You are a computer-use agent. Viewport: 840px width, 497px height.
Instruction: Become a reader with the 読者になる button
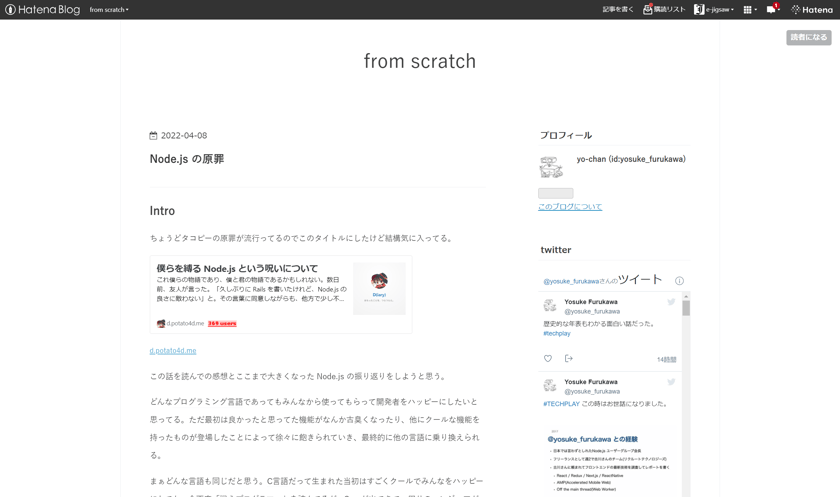[x=808, y=37]
